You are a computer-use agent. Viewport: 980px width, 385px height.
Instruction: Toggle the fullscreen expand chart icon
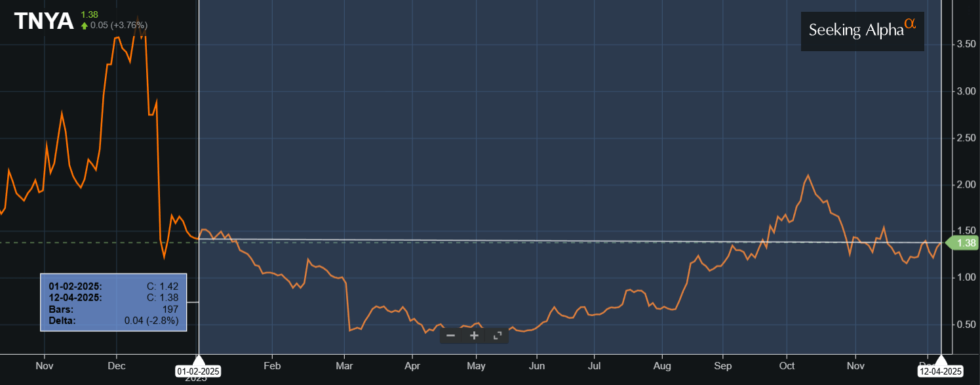click(x=498, y=336)
